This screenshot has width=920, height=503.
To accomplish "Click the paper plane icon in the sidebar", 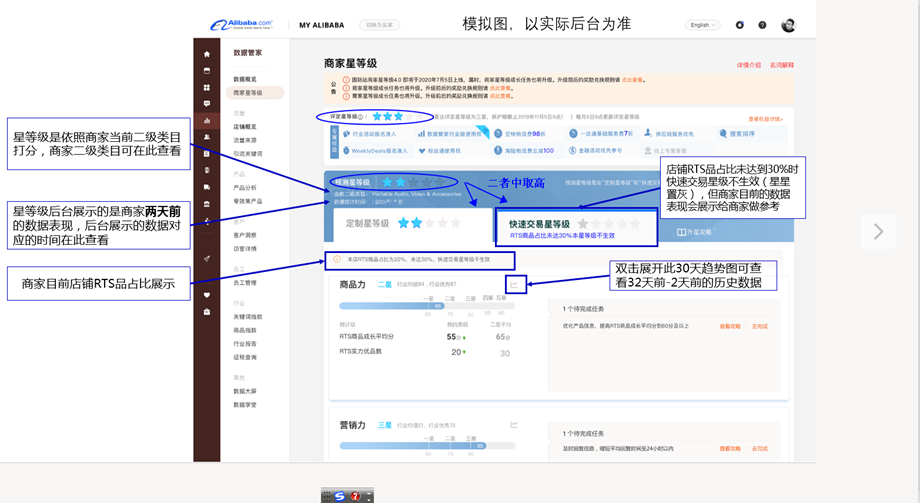I will click(207, 259).
